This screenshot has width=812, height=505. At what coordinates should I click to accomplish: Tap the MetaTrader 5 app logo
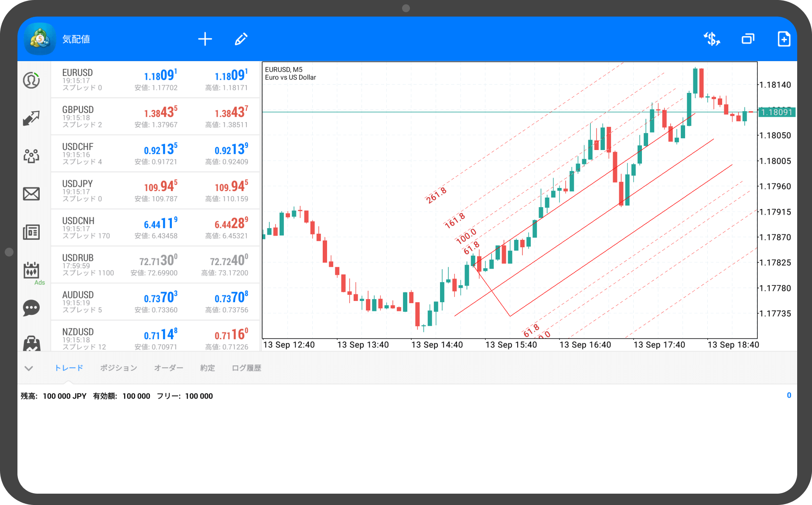40,39
